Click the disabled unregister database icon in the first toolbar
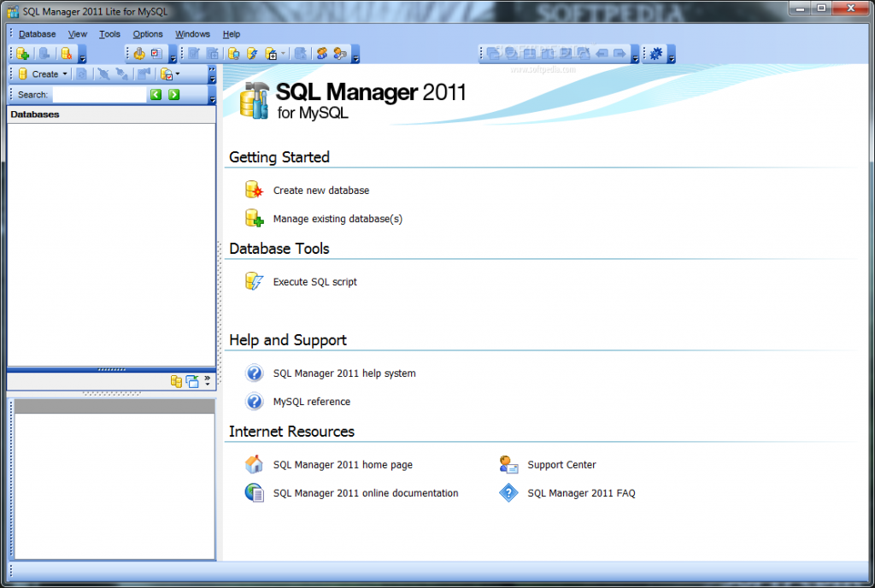 [x=44, y=54]
